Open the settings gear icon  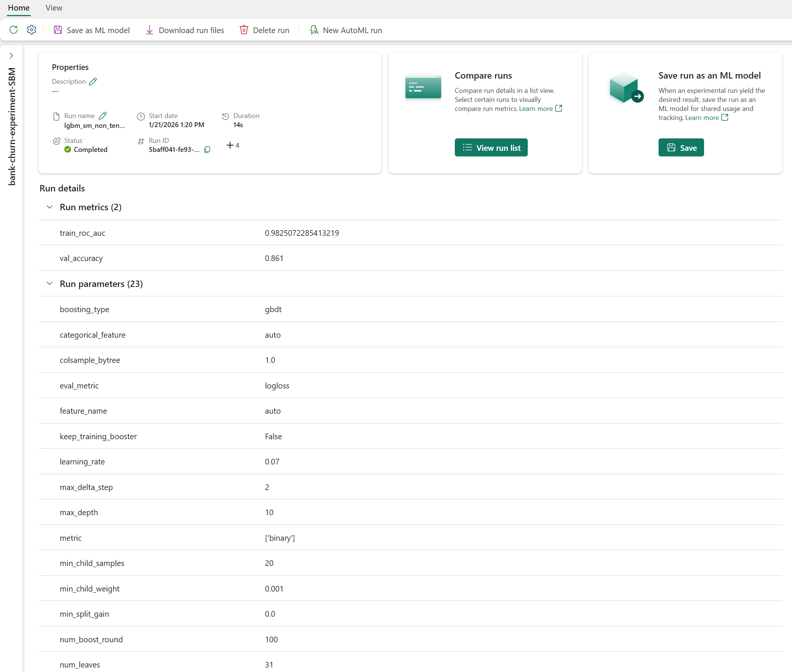[x=31, y=30]
